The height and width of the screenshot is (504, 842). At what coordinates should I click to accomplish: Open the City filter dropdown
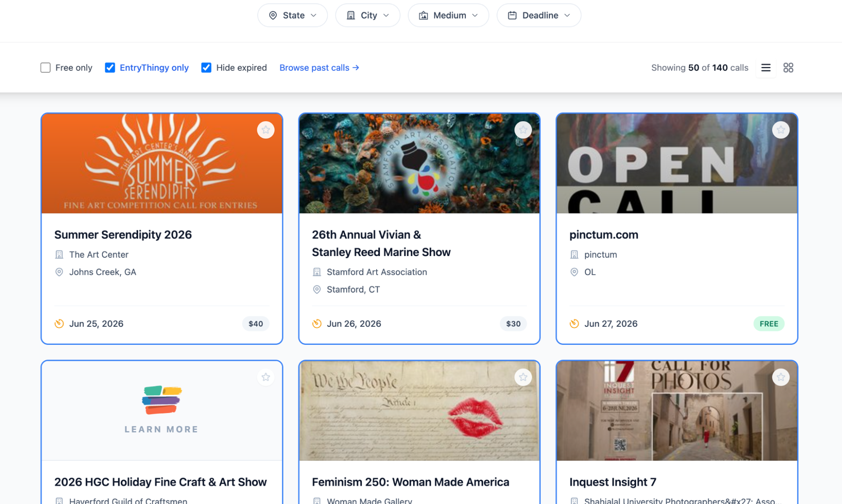pyautogui.click(x=367, y=16)
